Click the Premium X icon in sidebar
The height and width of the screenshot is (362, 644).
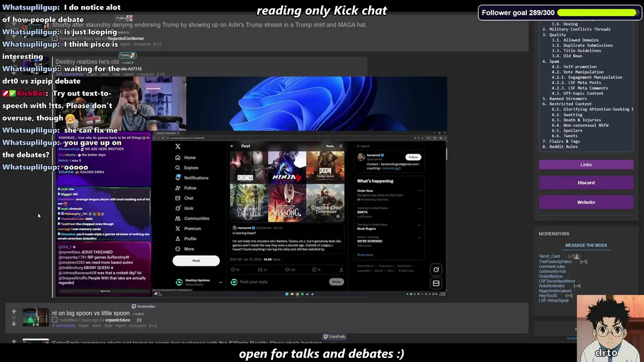(178, 228)
